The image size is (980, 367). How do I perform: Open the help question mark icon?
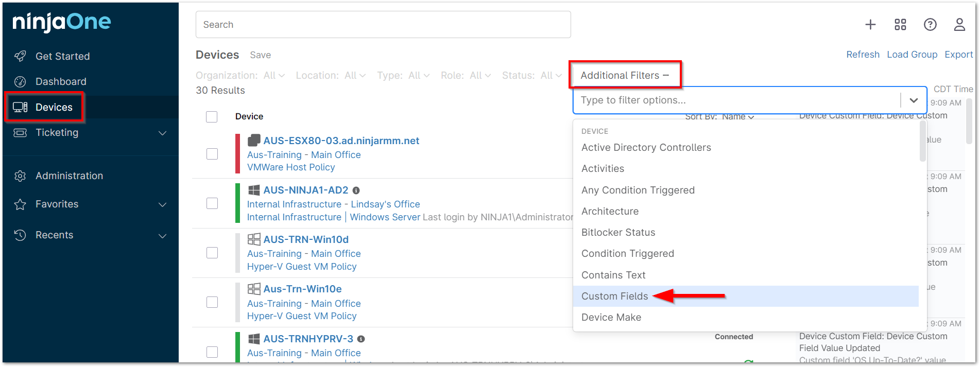click(930, 24)
